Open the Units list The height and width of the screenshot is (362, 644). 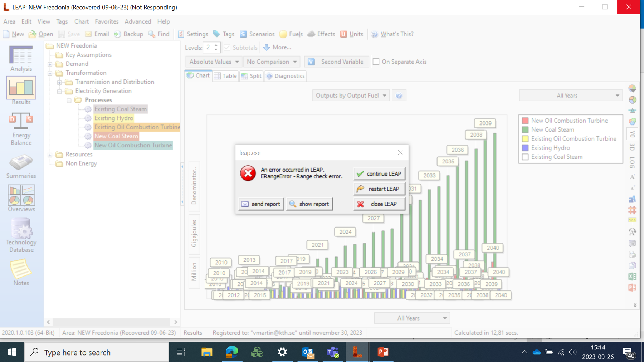[x=351, y=34]
